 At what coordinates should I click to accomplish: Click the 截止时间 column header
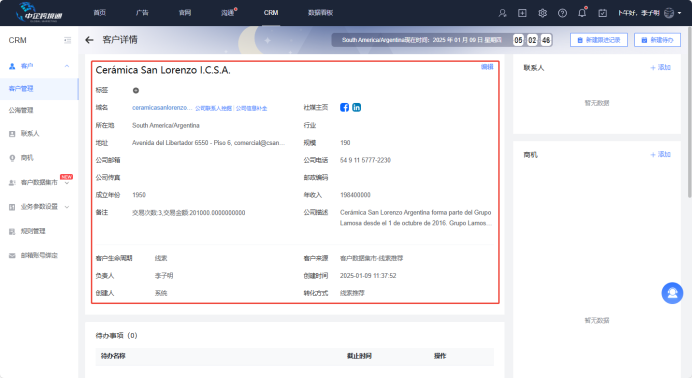pos(359,356)
